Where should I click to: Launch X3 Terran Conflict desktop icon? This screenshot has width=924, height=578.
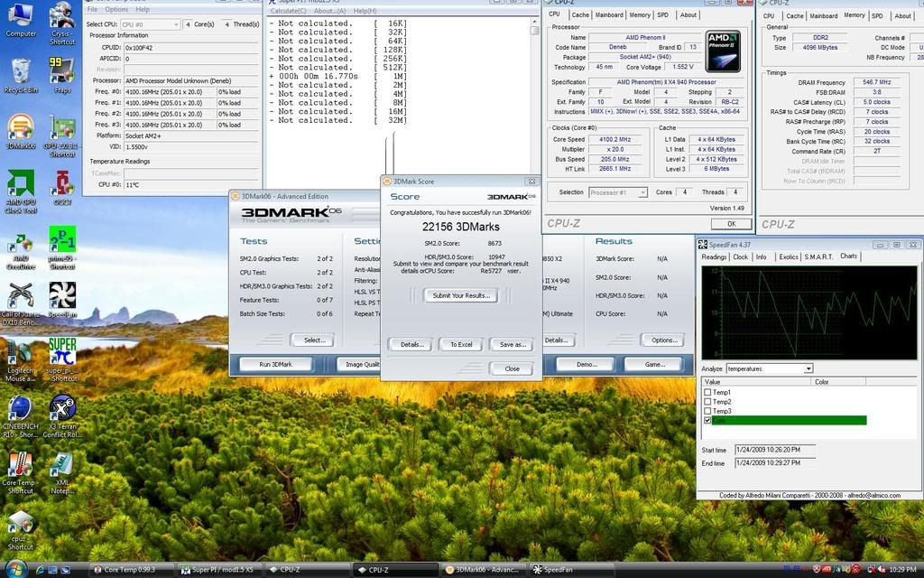tap(62, 417)
